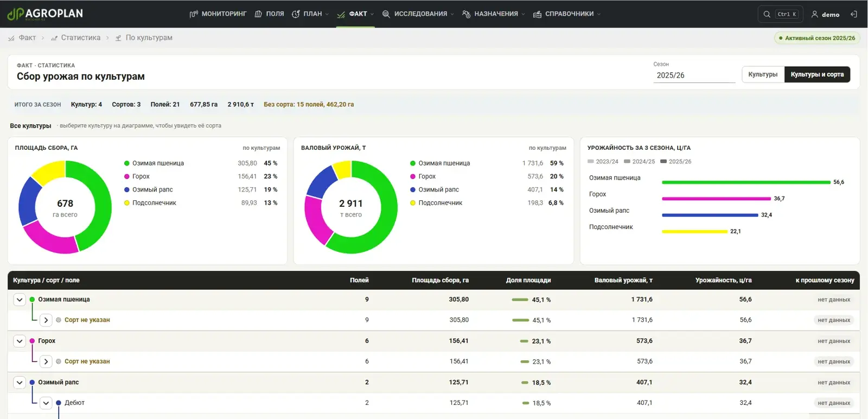Open the Мониторинг menu
Image resolution: width=868 pixels, height=419 pixels.
tap(218, 14)
